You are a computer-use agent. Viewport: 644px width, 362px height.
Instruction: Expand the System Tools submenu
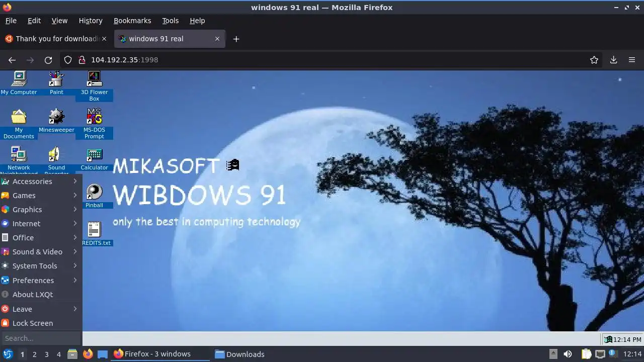click(x=41, y=266)
